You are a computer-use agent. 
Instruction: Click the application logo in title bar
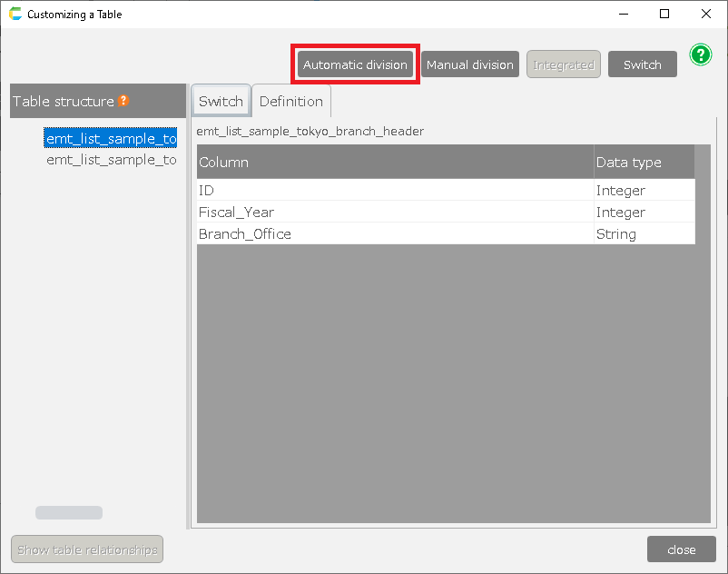point(15,15)
